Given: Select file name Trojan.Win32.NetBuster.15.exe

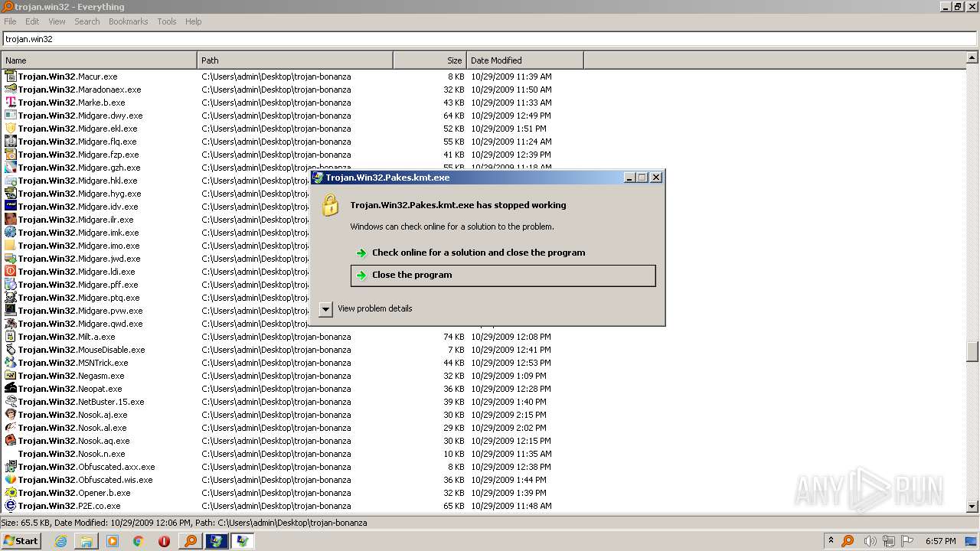Looking at the screenshot, I should point(81,402).
